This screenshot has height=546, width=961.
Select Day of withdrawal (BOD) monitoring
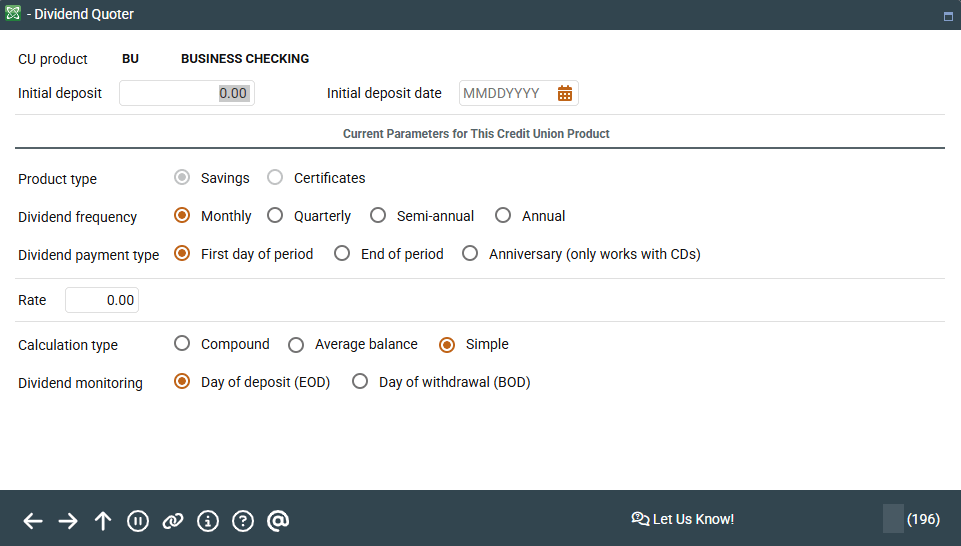tap(360, 382)
